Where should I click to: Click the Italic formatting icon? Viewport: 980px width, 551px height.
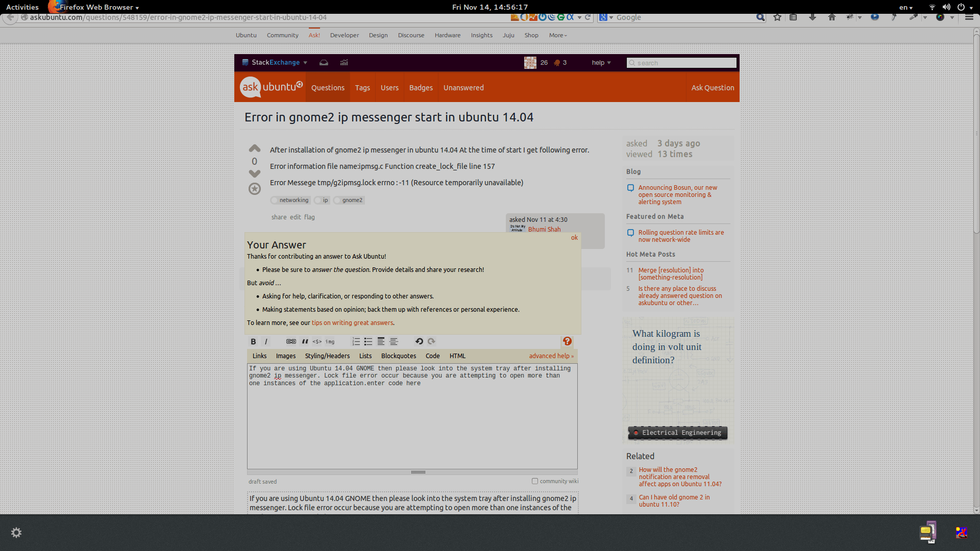click(266, 341)
